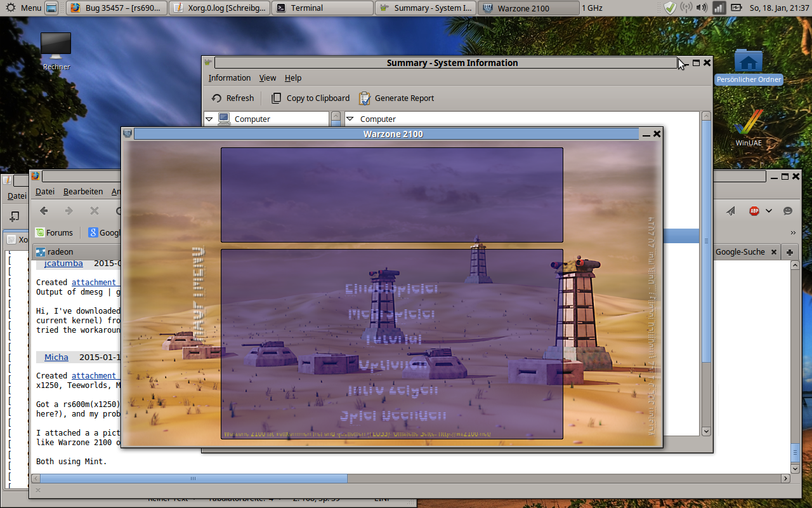The image size is (812, 508).
Task: Collapse the Computer tree node in left pane
Action: click(209, 119)
